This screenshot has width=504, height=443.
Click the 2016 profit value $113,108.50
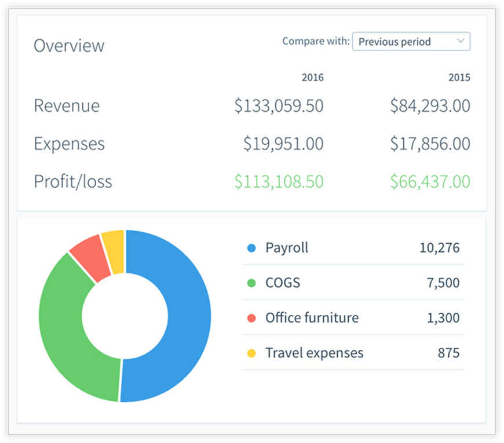click(279, 181)
